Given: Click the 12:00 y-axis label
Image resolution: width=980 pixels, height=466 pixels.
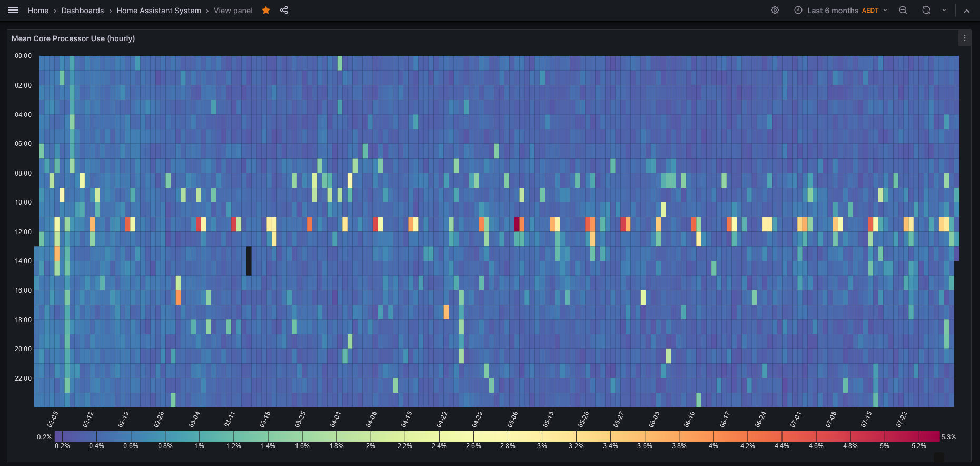Looking at the screenshot, I should pos(23,232).
